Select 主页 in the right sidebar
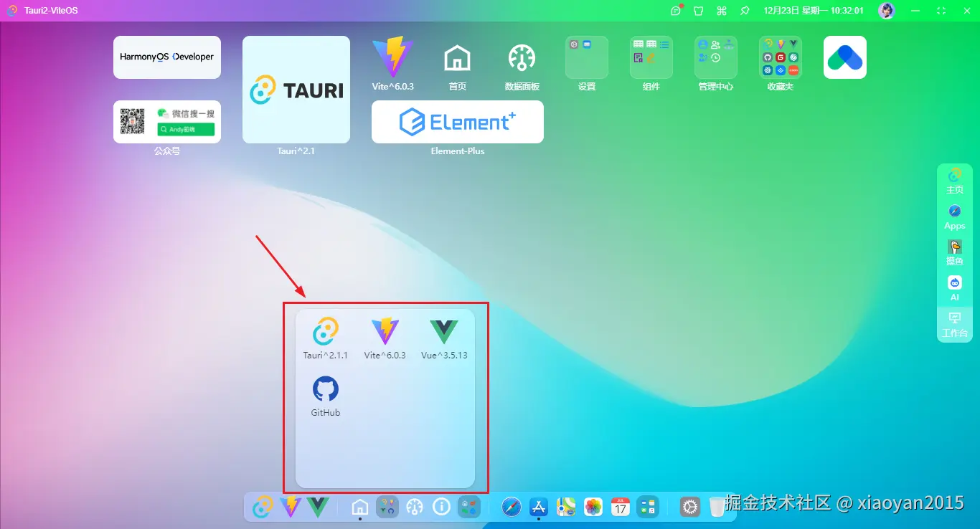This screenshot has width=980, height=529. (955, 181)
